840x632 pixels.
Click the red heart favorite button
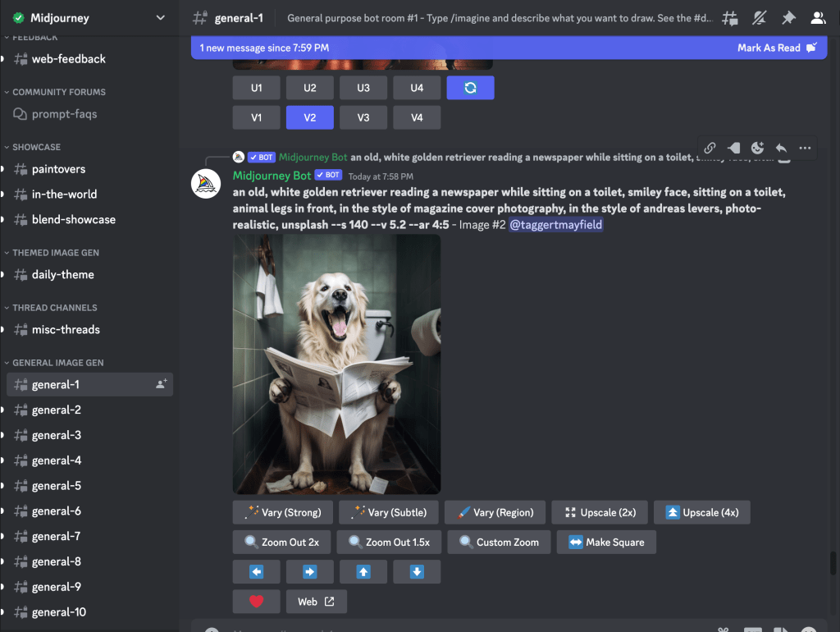tap(256, 602)
